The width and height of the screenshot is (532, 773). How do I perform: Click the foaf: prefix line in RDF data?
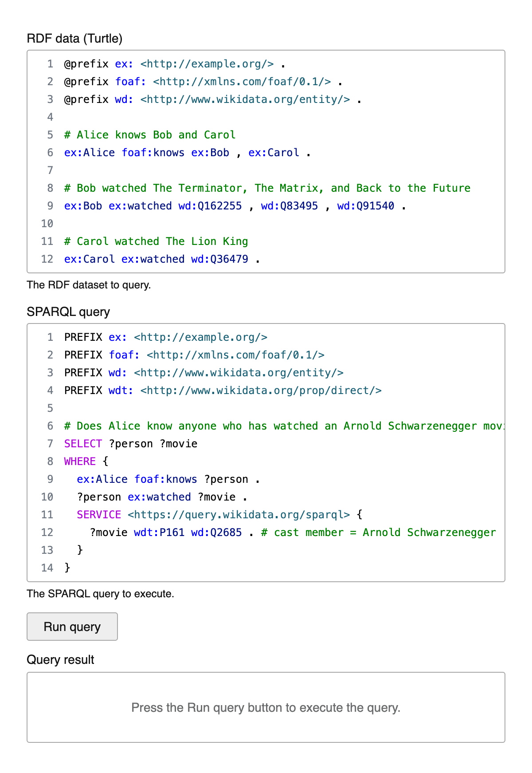203,82
